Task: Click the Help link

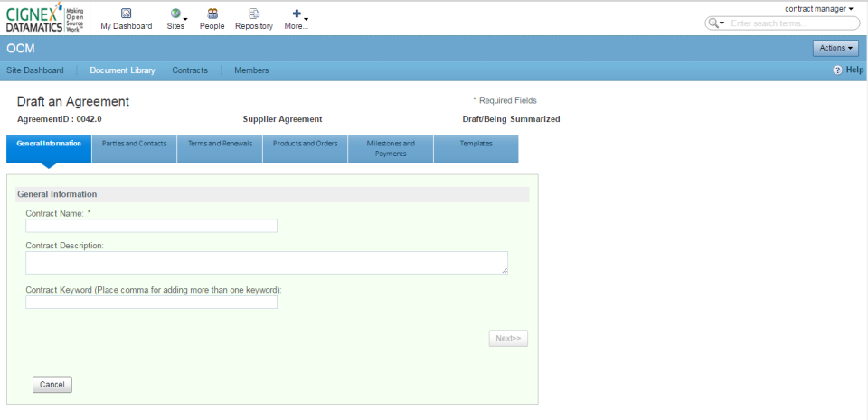Action: (854, 70)
